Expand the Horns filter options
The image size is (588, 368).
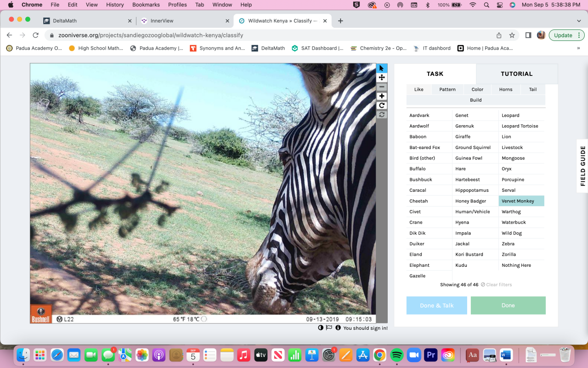(506, 89)
